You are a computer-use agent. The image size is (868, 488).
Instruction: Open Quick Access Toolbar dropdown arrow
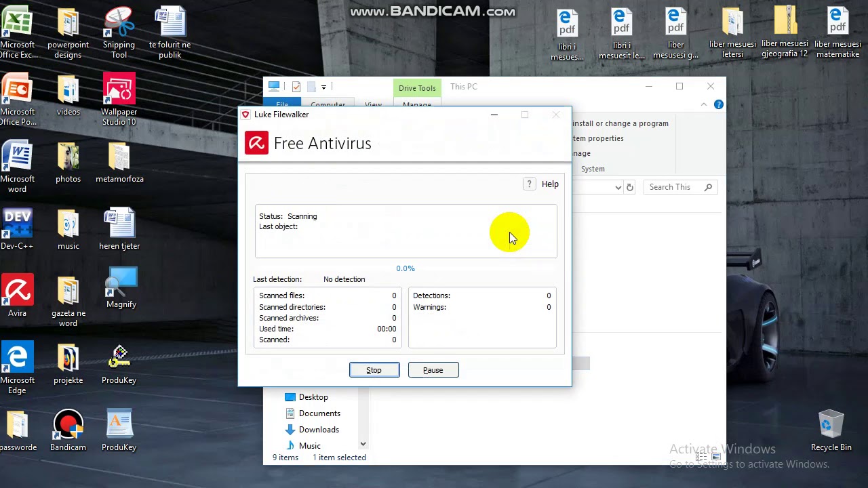click(323, 87)
